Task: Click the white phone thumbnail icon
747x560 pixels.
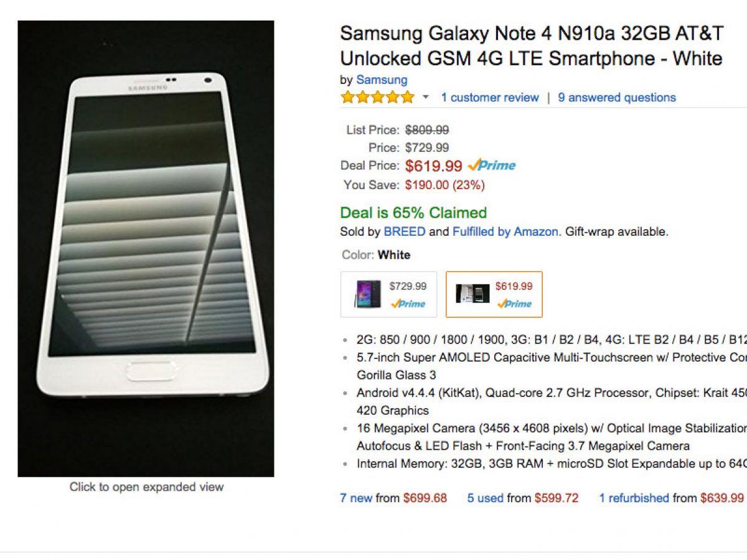Action: point(472,294)
